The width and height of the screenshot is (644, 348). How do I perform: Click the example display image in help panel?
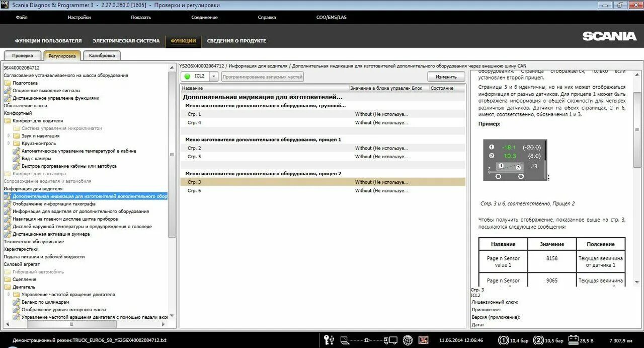click(515, 160)
